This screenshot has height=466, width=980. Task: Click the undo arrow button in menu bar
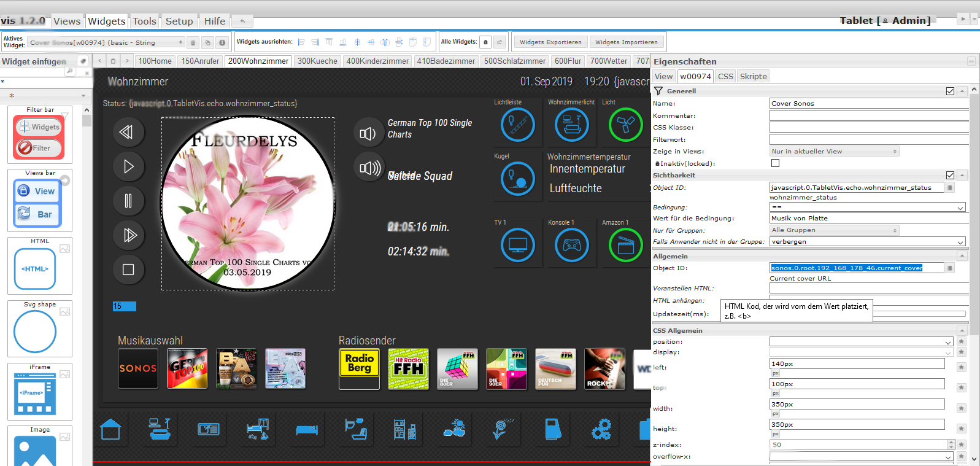click(243, 21)
